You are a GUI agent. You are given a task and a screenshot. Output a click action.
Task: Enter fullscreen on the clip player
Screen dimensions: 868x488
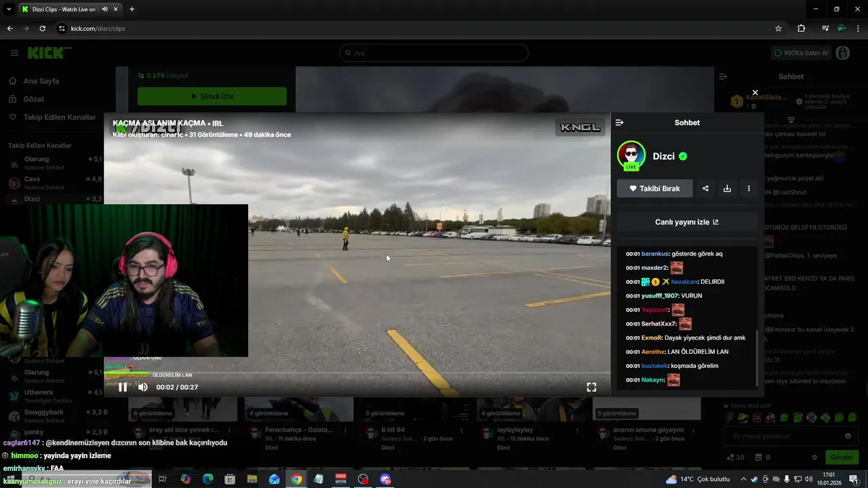pos(591,387)
